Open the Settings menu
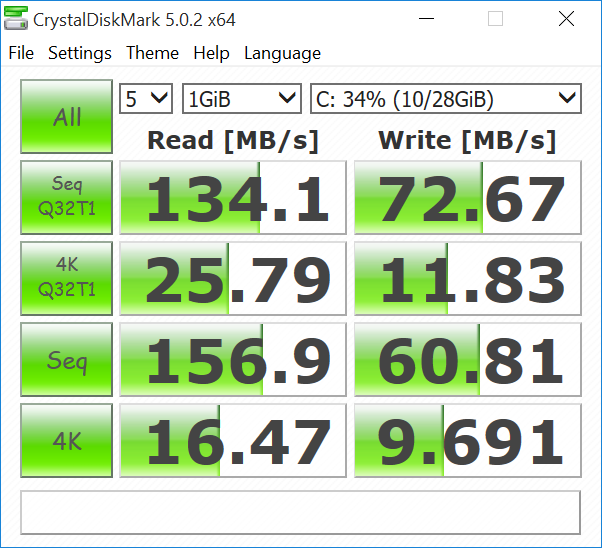 (x=80, y=53)
